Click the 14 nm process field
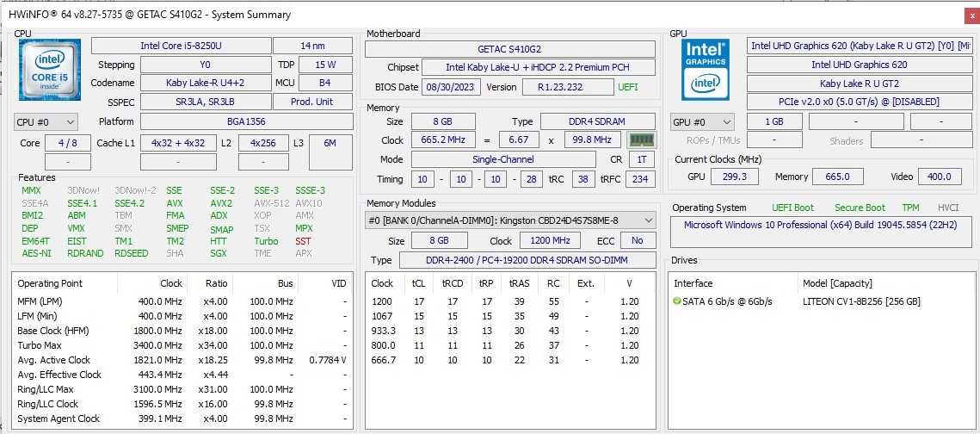Image resolution: width=980 pixels, height=434 pixels. pyautogui.click(x=313, y=46)
